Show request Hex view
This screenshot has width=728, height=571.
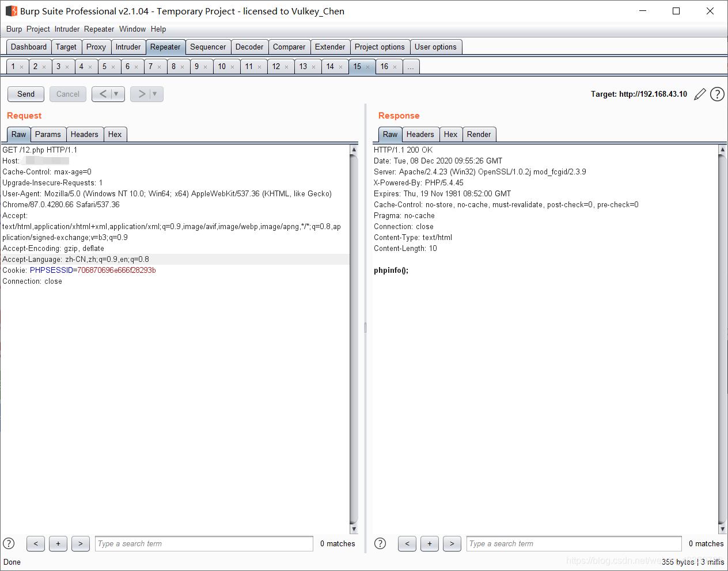tap(115, 135)
